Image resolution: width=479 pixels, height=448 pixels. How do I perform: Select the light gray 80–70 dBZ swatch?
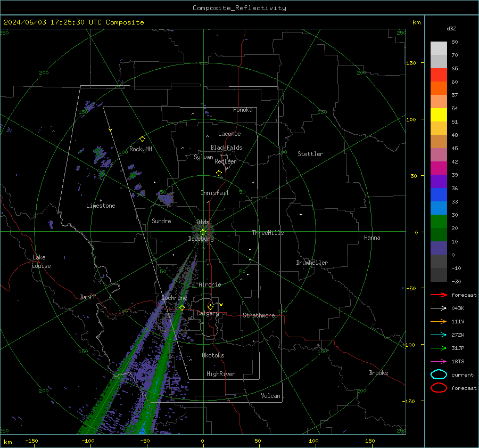tap(439, 48)
